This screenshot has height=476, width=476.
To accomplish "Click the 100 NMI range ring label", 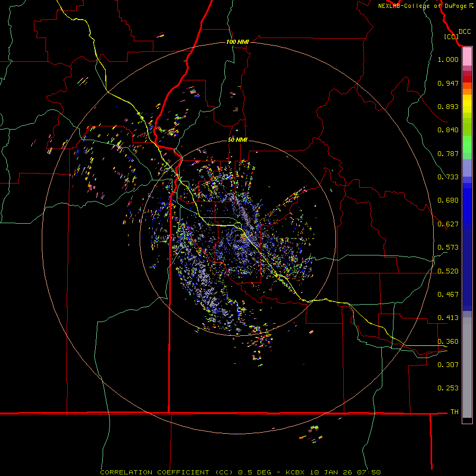I will pos(237,42).
